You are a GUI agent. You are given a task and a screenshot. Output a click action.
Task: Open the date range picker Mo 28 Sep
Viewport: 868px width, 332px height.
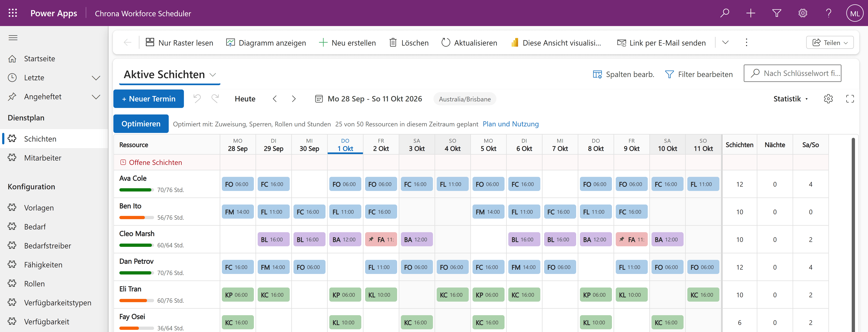click(368, 99)
